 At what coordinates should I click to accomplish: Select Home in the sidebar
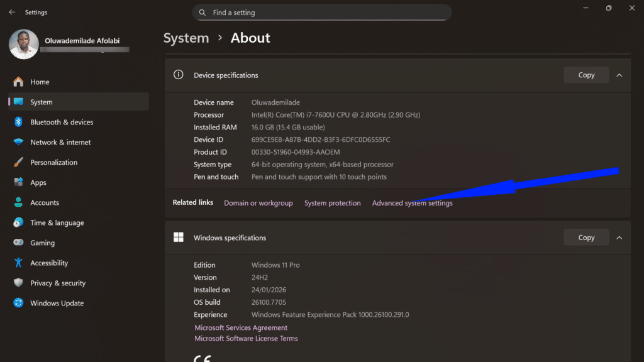pos(40,82)
